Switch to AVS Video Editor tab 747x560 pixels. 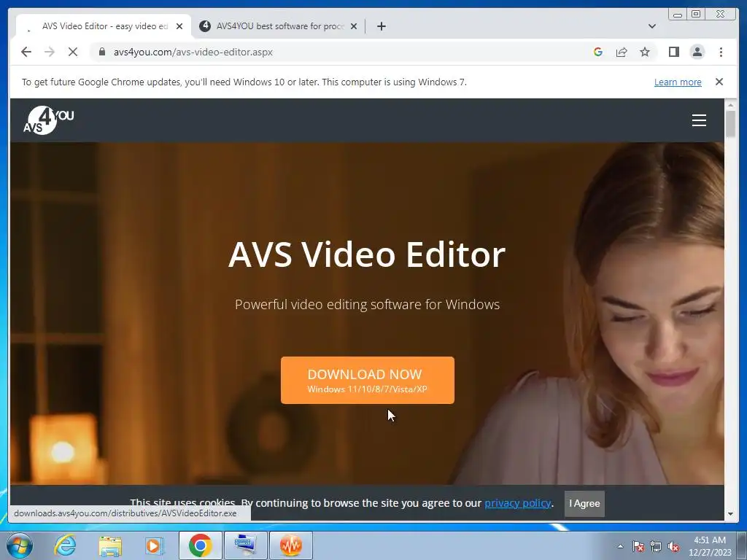click(x=104, y=26)
